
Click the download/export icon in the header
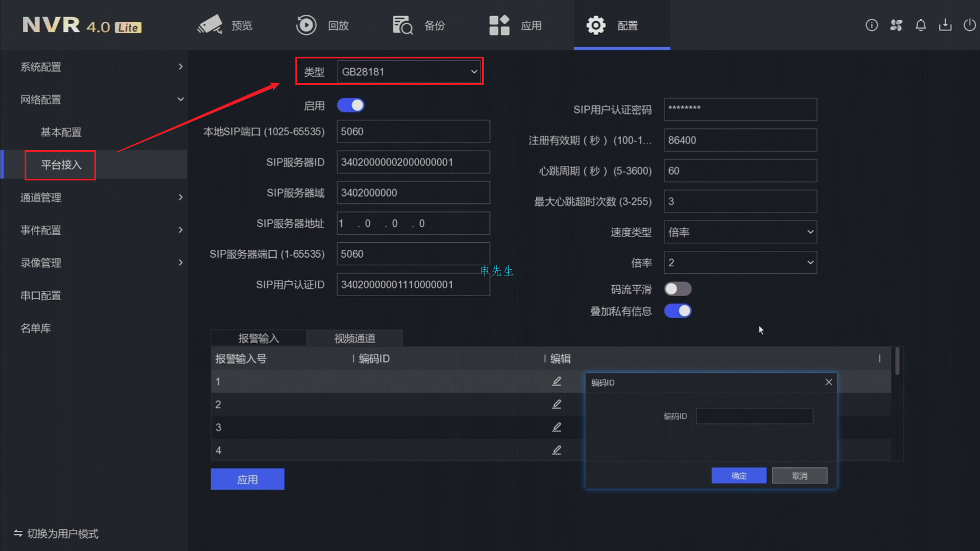[945, 25]
